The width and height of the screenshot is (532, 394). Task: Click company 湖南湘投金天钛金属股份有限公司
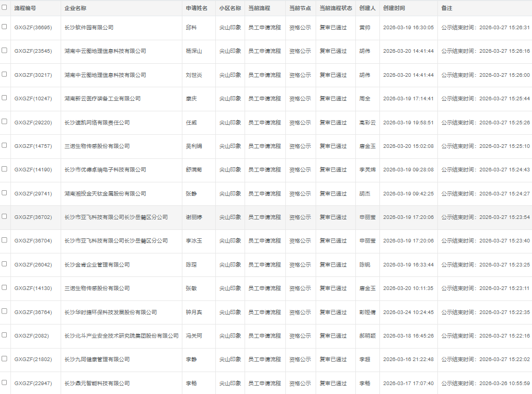coord(105,194)
